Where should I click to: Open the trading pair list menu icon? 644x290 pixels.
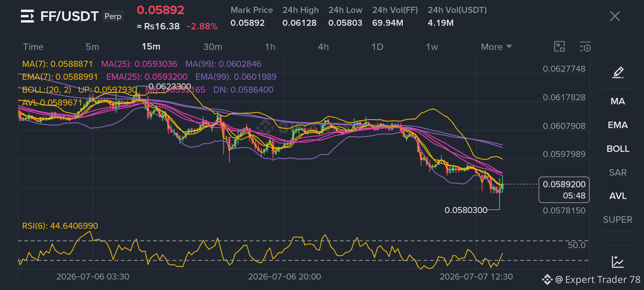pos(27,16)
